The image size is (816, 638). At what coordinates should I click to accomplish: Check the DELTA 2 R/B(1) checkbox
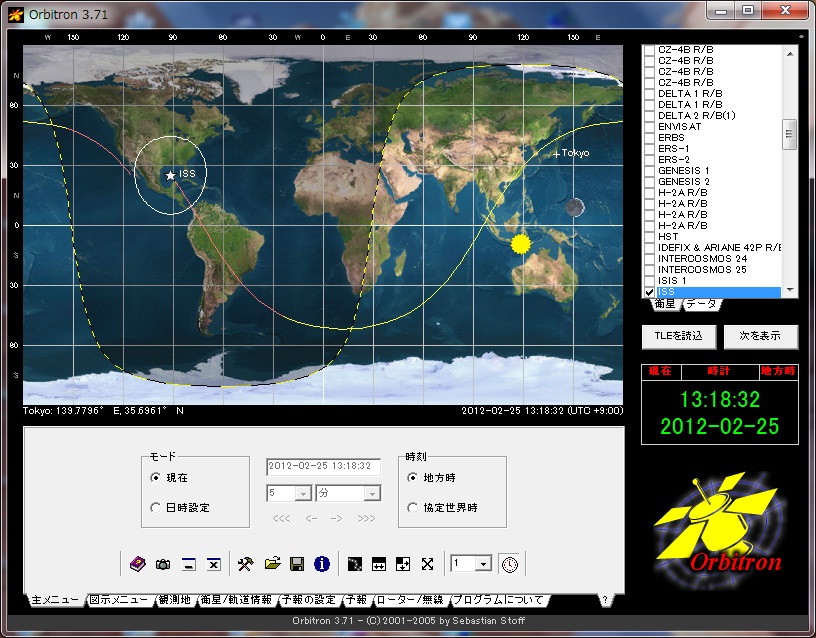(x=649, y=116)
